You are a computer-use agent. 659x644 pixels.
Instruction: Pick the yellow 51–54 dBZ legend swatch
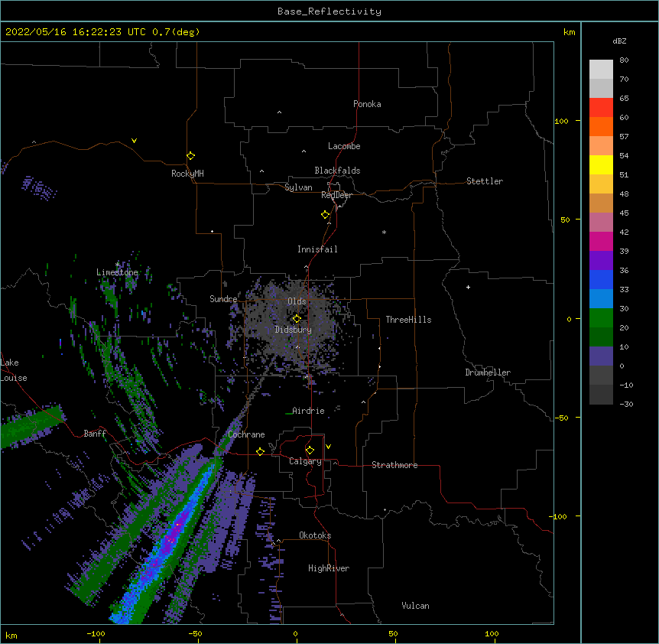601,164
